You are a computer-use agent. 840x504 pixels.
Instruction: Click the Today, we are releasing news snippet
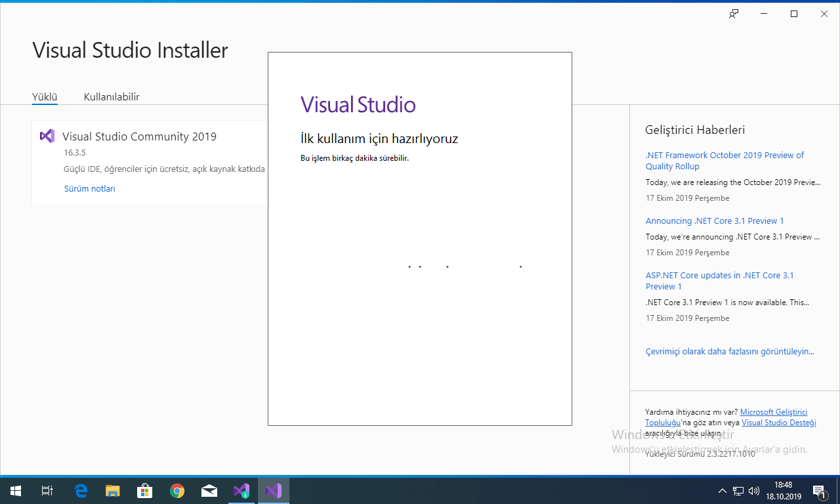click(x=733, y=182)
